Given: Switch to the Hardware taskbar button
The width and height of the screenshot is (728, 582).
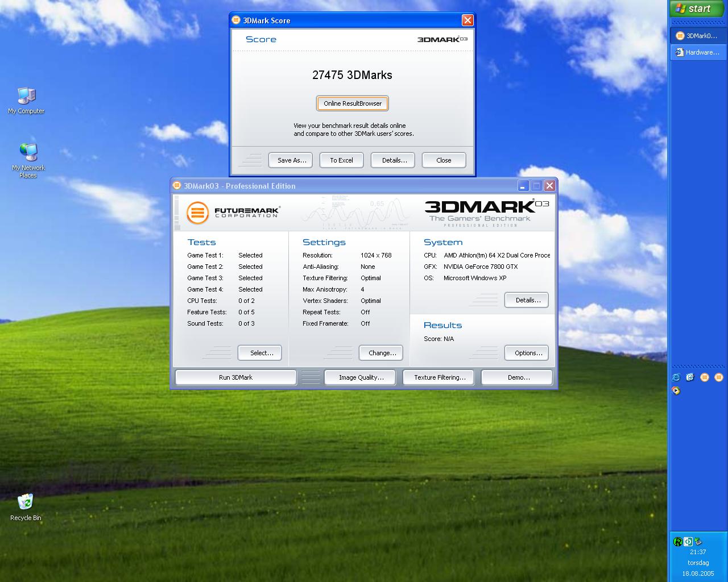Looking at the screenshot, I should coord(698,52).
